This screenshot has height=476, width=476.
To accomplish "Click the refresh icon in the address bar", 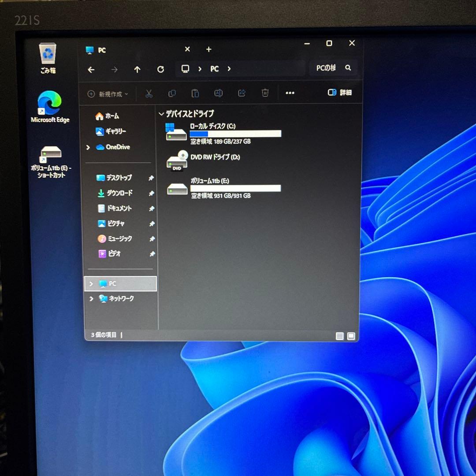I will 160,69.
